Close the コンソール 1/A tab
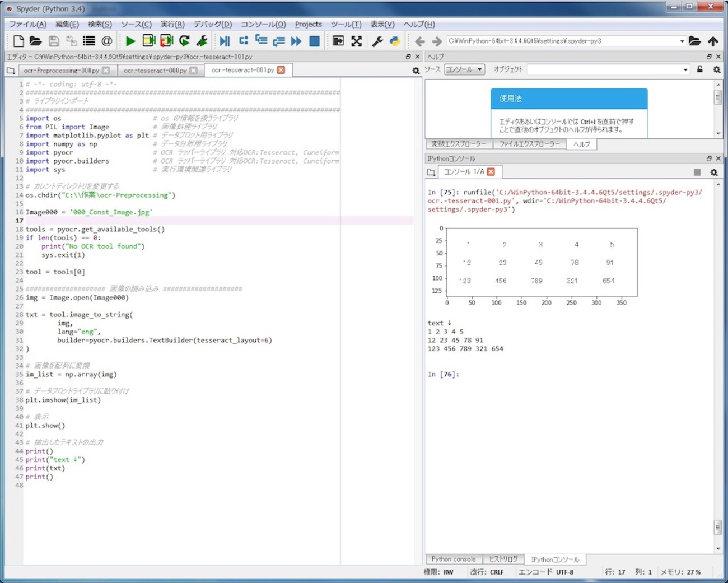The image size is (728, 583). click(491, 172)
